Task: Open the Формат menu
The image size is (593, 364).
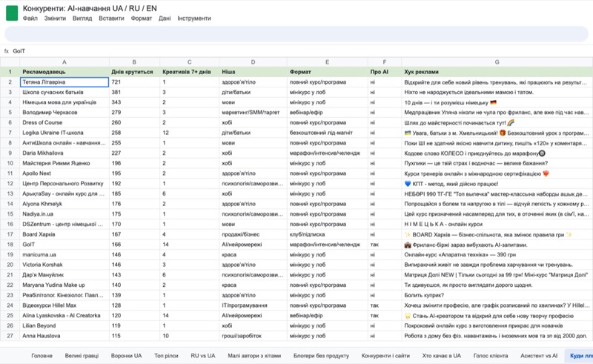Action: tap(141, 18)
